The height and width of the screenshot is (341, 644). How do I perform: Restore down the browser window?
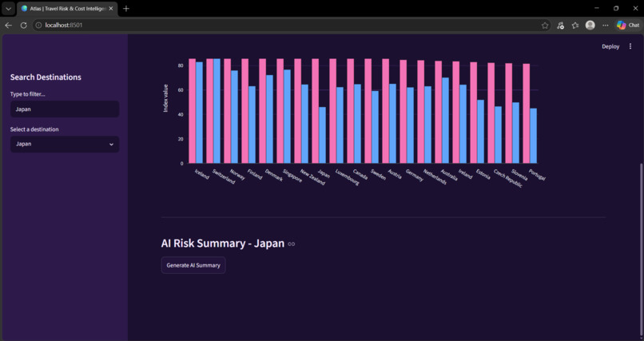[616, 8]
